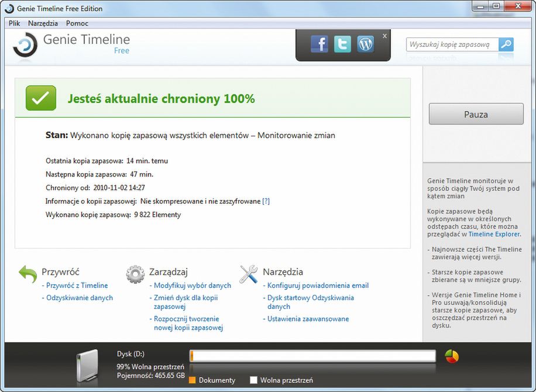
Task: Maximize the Genie Timeline window
Action: tap(497, 6)
